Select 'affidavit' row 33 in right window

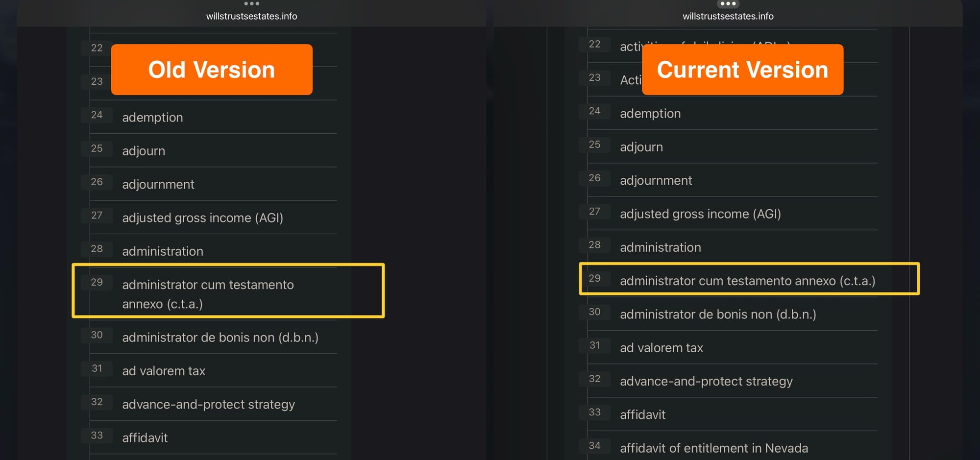coord(642,415)
